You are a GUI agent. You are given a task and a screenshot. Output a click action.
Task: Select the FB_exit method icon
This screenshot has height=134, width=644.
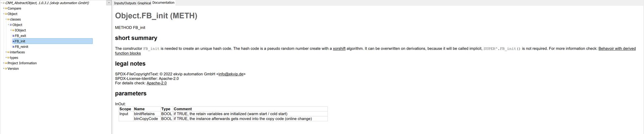(13, 36)
